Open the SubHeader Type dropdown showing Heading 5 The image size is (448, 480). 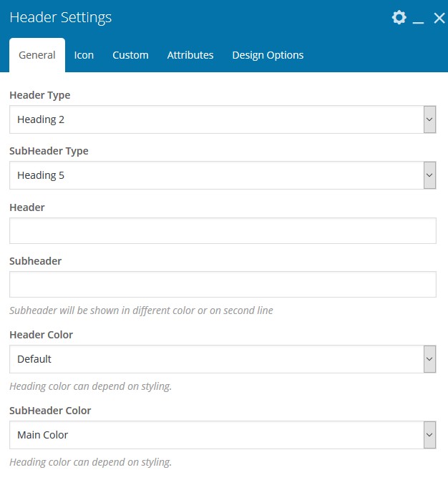pyautogui.click(x=223, y=175)
